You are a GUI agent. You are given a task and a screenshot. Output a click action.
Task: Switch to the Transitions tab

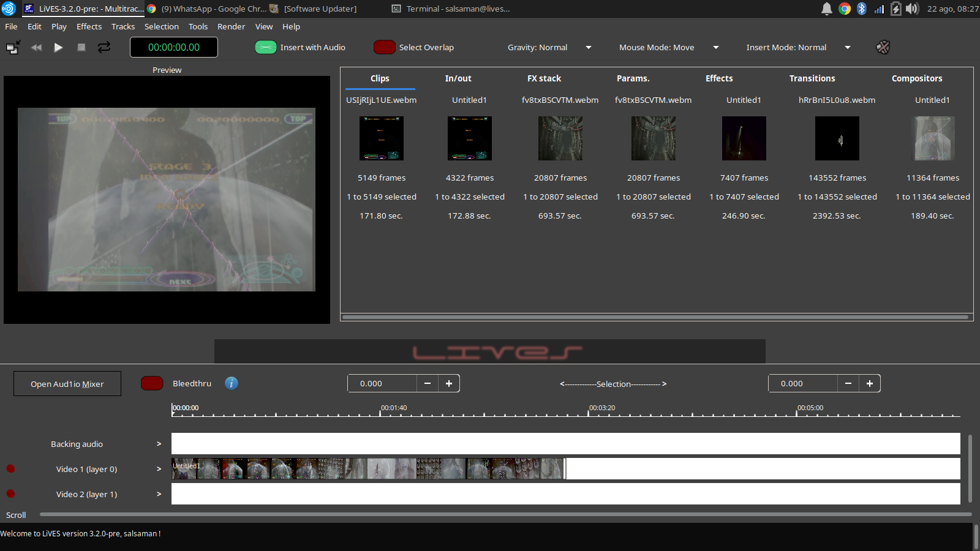(x=812, y=78)
